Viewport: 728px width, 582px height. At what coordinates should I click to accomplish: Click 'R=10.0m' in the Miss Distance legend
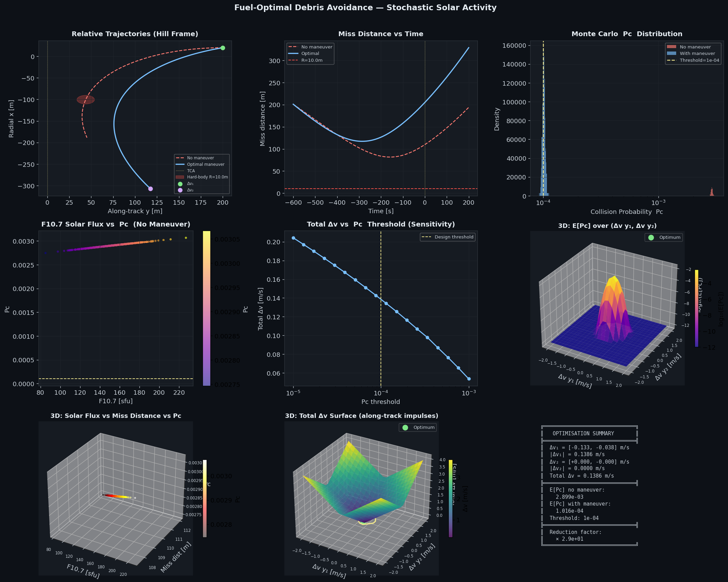pos(312,60)
